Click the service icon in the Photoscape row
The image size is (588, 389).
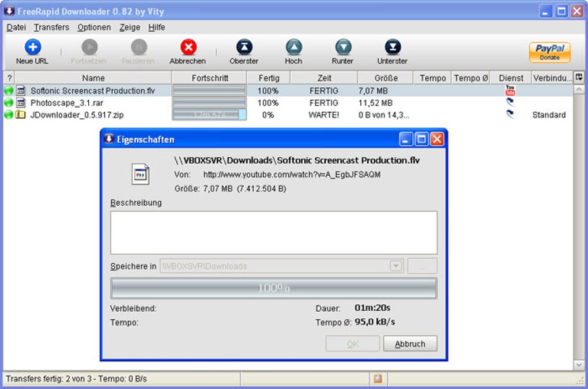510,102
